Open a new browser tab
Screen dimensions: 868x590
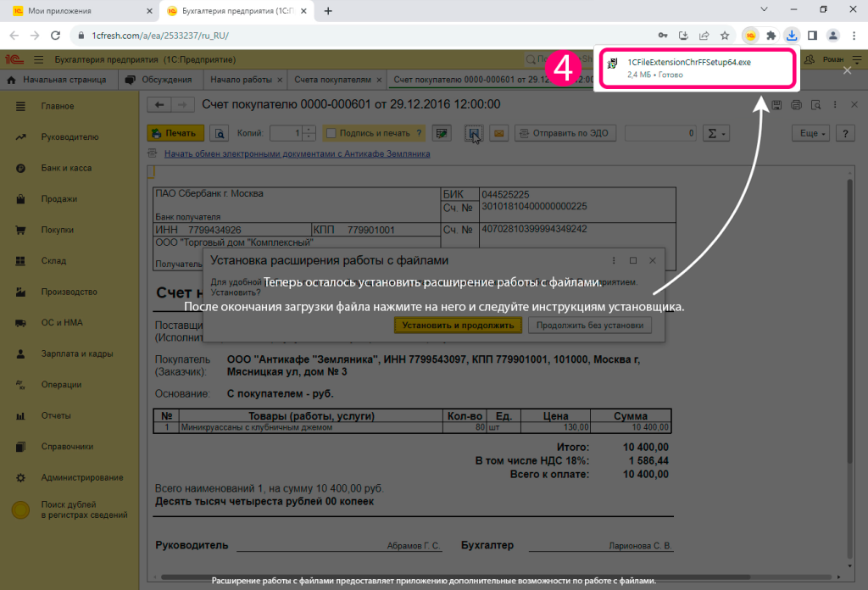(328, 11)
